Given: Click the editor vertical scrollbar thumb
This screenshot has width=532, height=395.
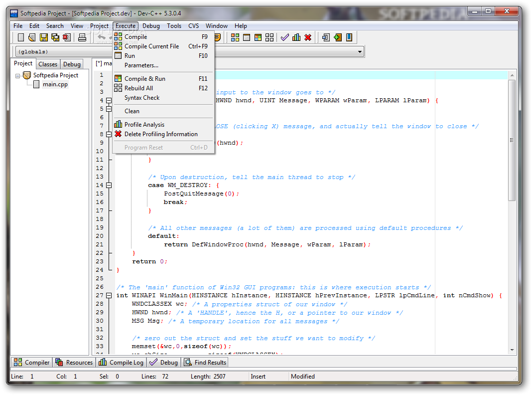Looking at the screenshot, I should point(512,140).
